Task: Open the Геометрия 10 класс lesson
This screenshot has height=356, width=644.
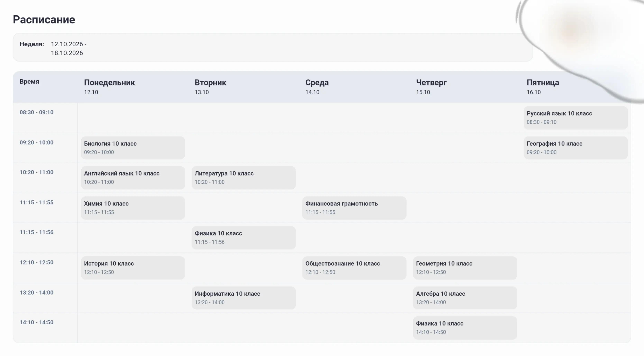Action: pos(465,268)
